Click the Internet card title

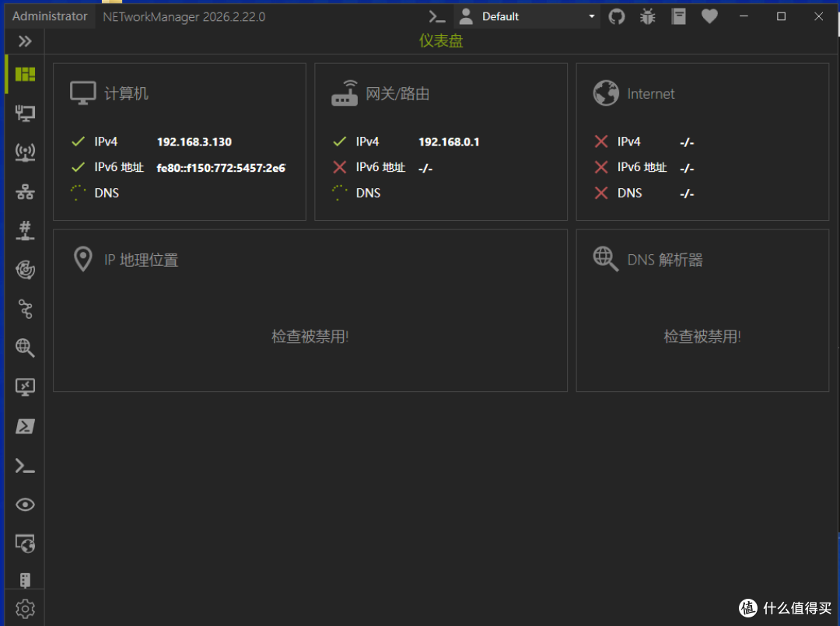650,94
